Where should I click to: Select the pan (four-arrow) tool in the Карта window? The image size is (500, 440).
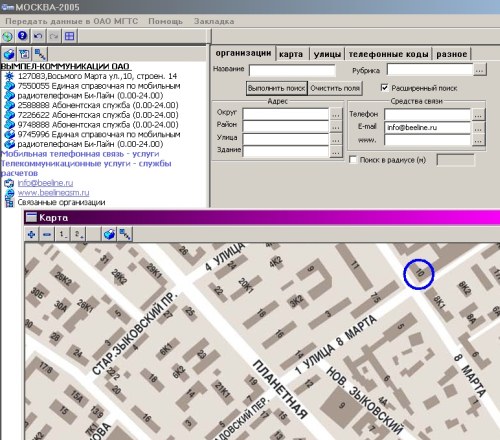(32, 234)
